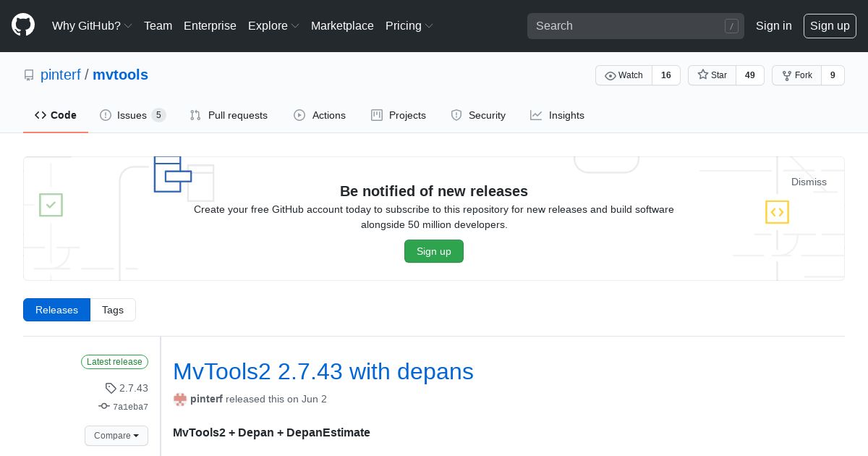Click the Issues counter badge showing 5
Viewport: 868px width, 456px height.
(x=158, y=115)
